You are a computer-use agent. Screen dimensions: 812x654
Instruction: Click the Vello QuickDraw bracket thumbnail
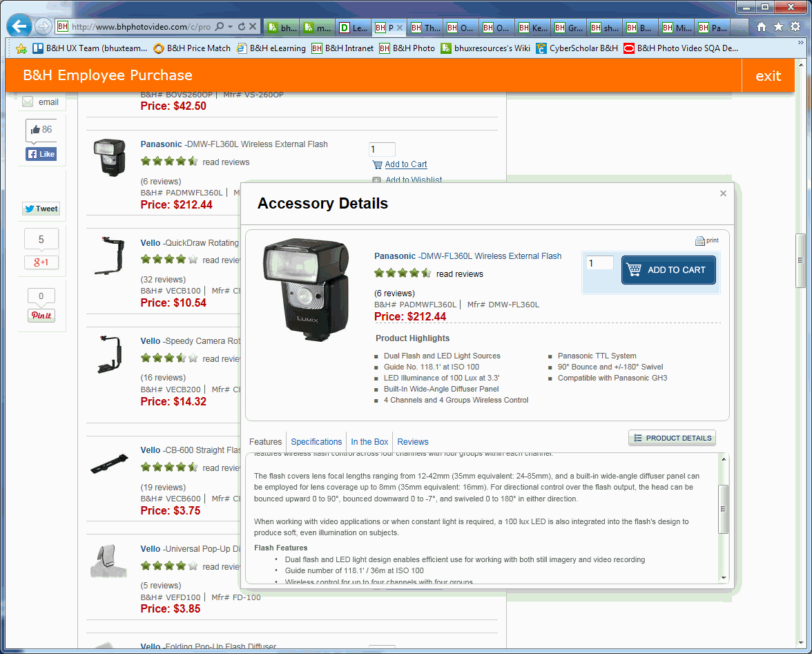click(109, 256)
